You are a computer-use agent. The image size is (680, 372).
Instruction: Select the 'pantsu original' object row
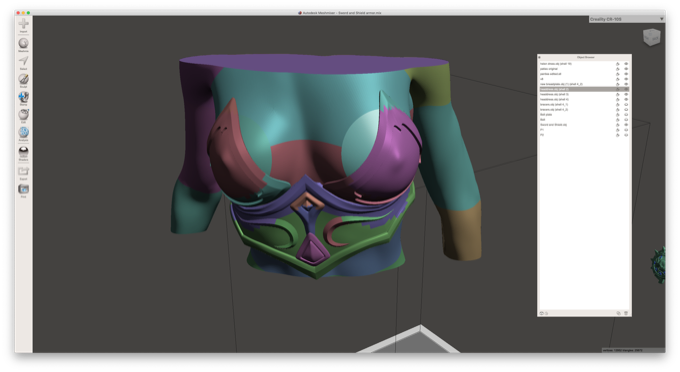tap(584, 69)
